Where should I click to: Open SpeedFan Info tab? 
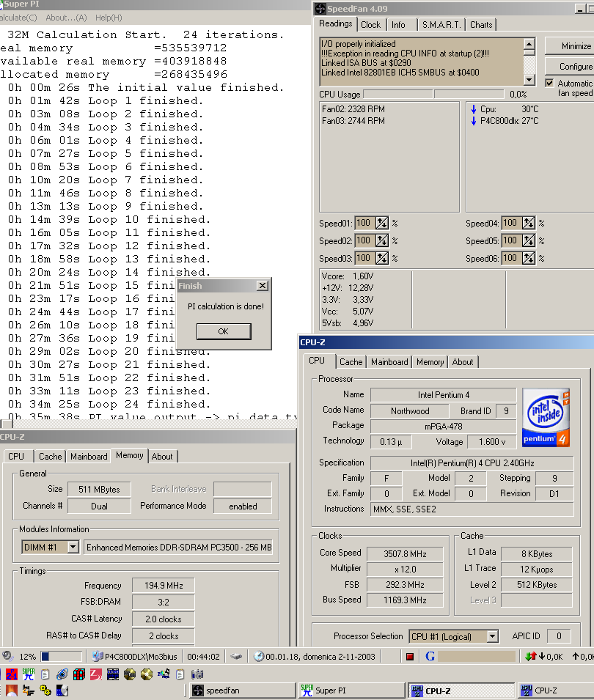coord(398,25)
